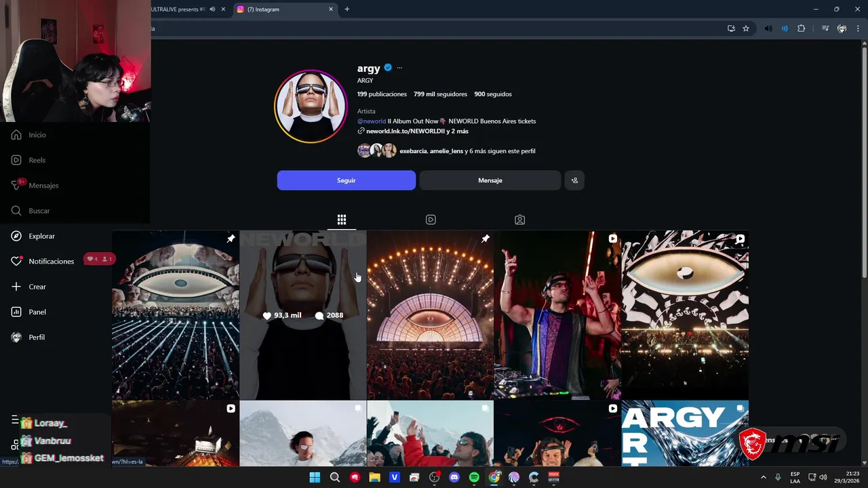This screenshot has width=868, height=488.
Task: Open the post showing 93,3 mil likes
Action: [x=303, y=315]
